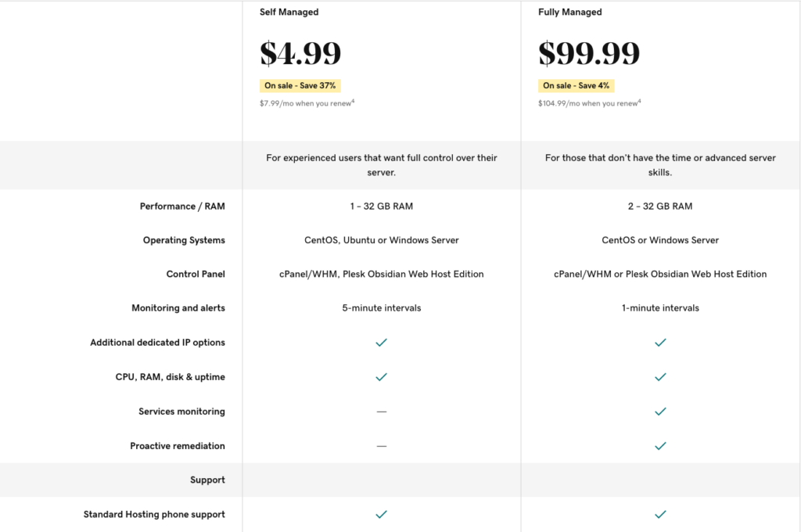The image size is (801, 532).
Task: Click the On sale - Save 4% badge
Action: [x=577, y=86]
